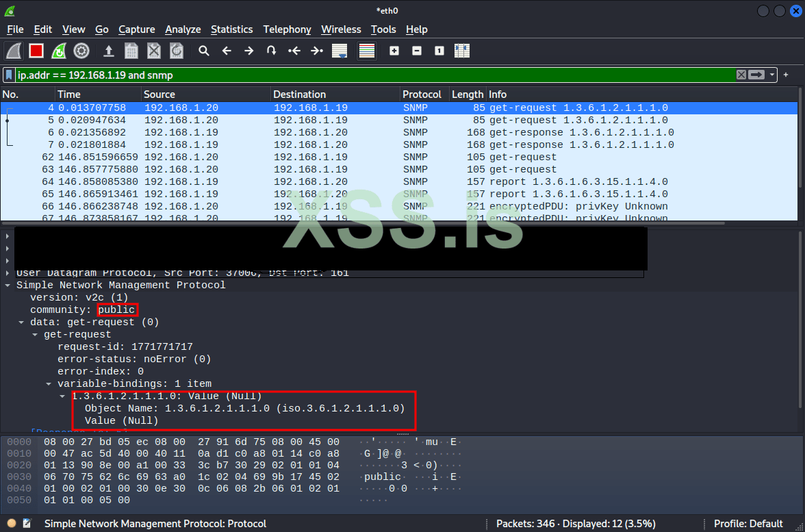This screenshot has height=532, width=805.
Task: Click the Wireshark logo in the title bar
Action: [x=9, y=10]
